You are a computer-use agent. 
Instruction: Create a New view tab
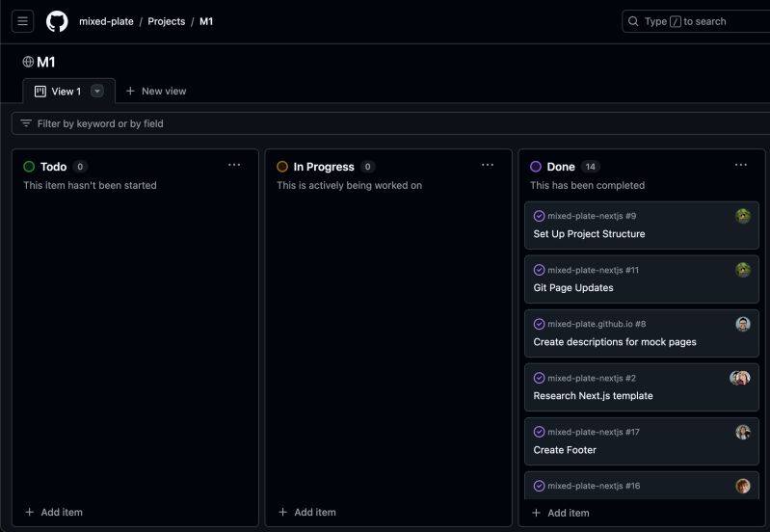(x=156, y=92)
